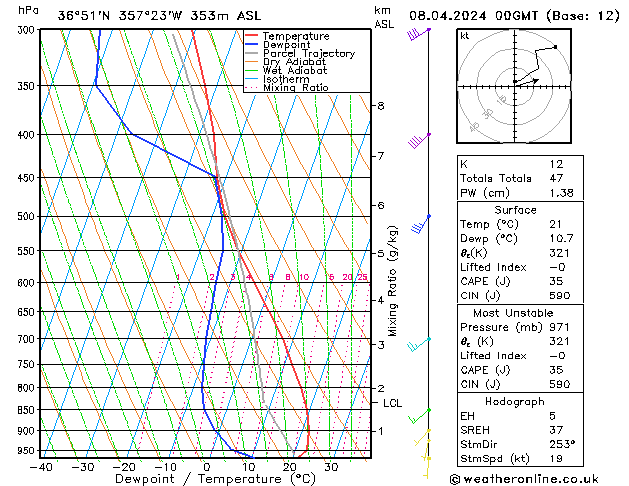Click the EH value 5

pyautogui.click(x=552, y=416)
